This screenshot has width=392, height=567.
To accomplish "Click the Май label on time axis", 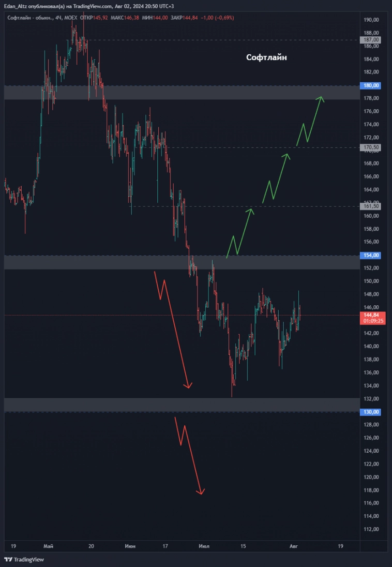I will point(48,546).
